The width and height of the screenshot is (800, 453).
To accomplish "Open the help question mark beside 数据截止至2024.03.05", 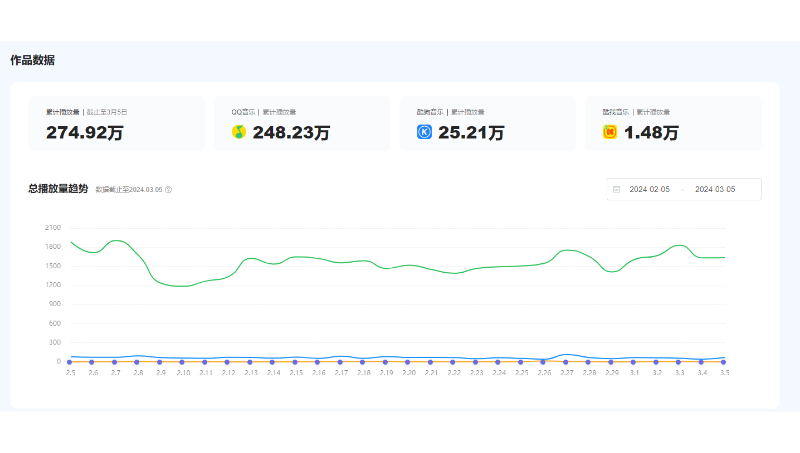I will 168,190.
